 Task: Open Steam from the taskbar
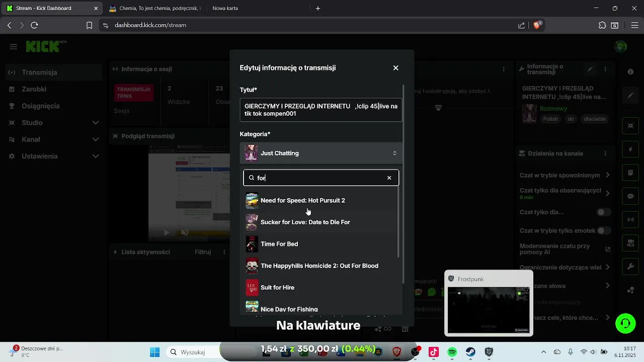coord(470,352)
